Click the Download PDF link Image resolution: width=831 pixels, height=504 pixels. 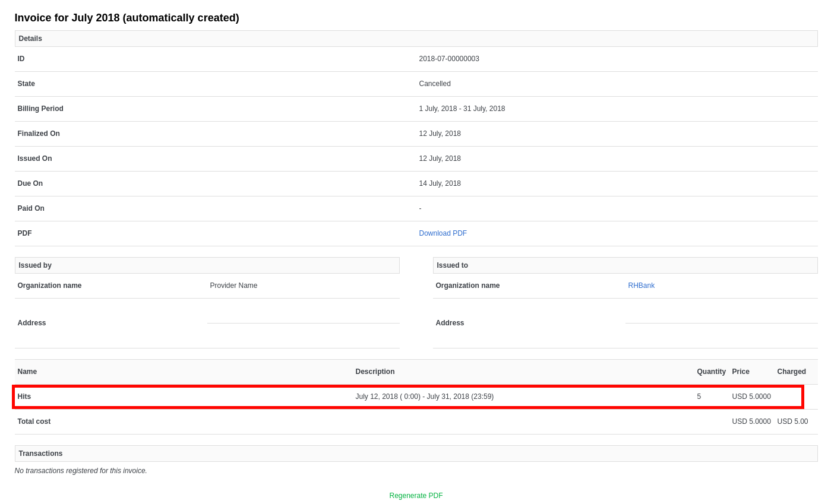[443, 233]
